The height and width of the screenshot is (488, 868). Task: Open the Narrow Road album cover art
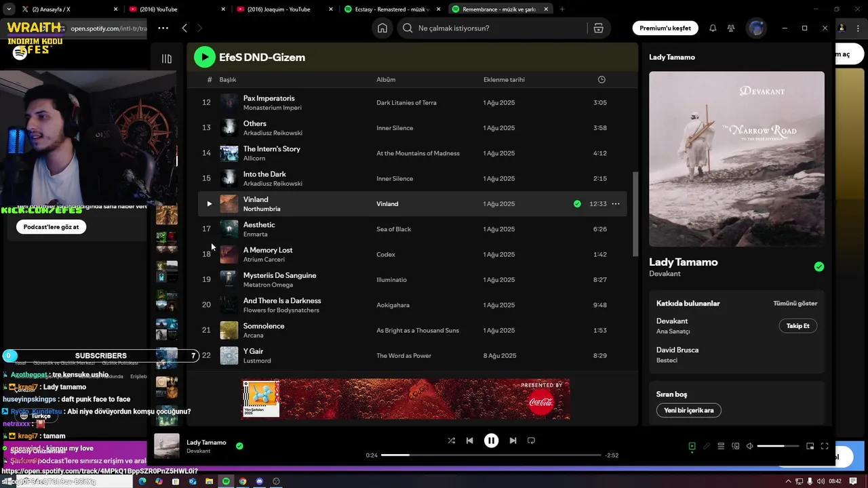(736, 159)
